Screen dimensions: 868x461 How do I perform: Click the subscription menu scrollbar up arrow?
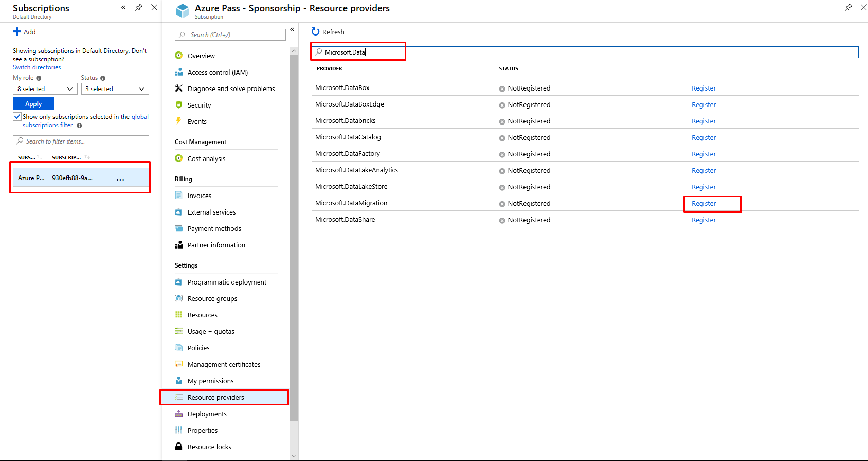pyautogui.click(x=294, y=51)
